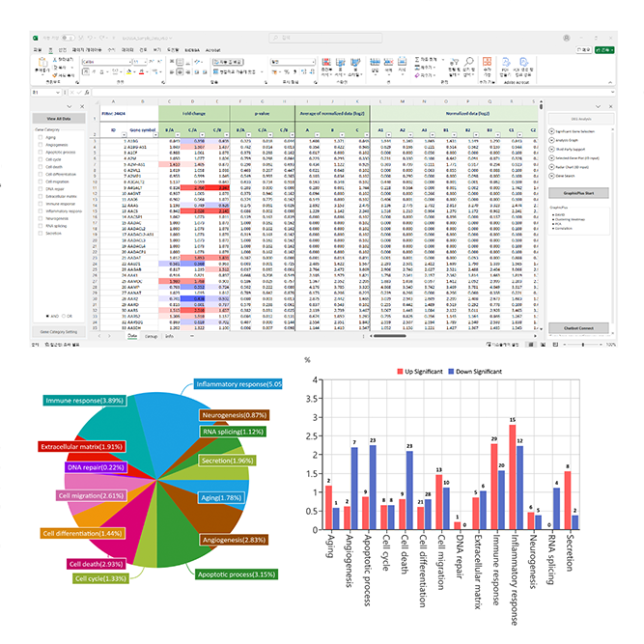Screen dimensions: 644x644
Task: Click the Add-ins icon in the ribbon
Action: coord(488,62)
